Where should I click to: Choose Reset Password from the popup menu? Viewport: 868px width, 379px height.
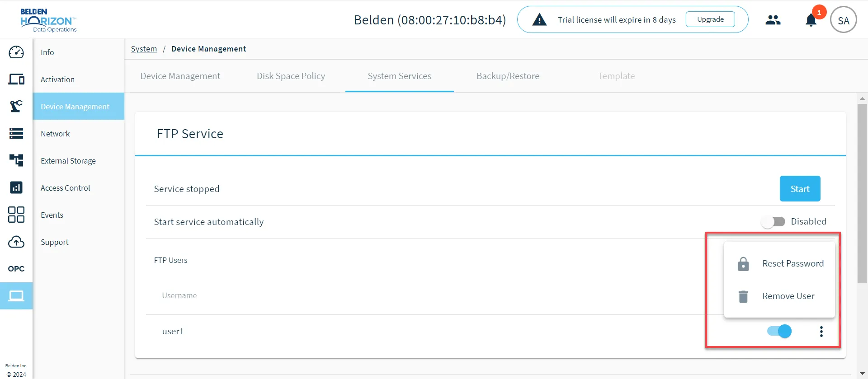pos(779,263)
